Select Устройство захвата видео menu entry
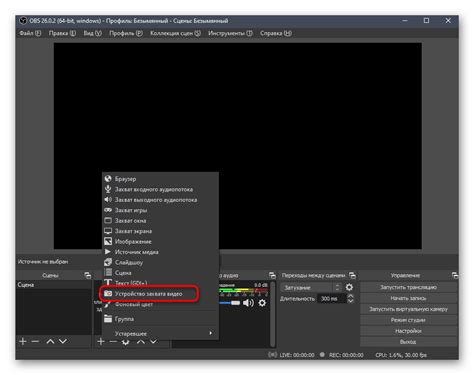 pyautogui.click(x=149, y=294)
